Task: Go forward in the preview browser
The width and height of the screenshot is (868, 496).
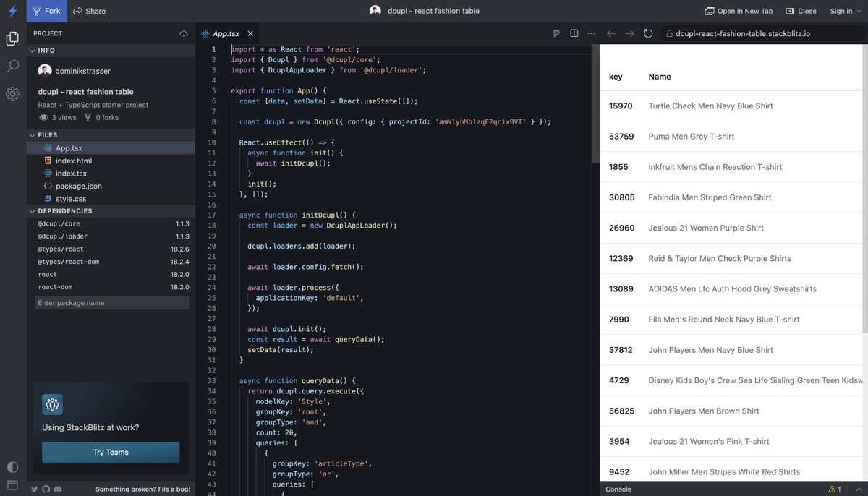Action: (630, 33)
